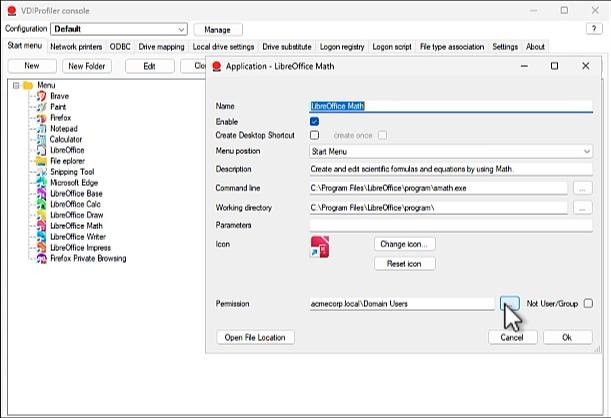
Task: Click the LibreOffice icon in menu tree
Action: 41,150
